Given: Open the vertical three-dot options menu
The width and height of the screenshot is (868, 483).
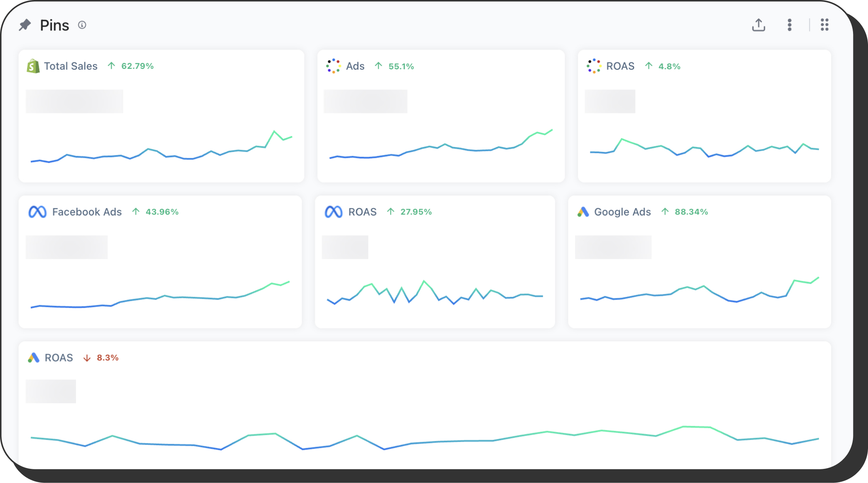Looking at the screenshot, I should pos(789,25).
